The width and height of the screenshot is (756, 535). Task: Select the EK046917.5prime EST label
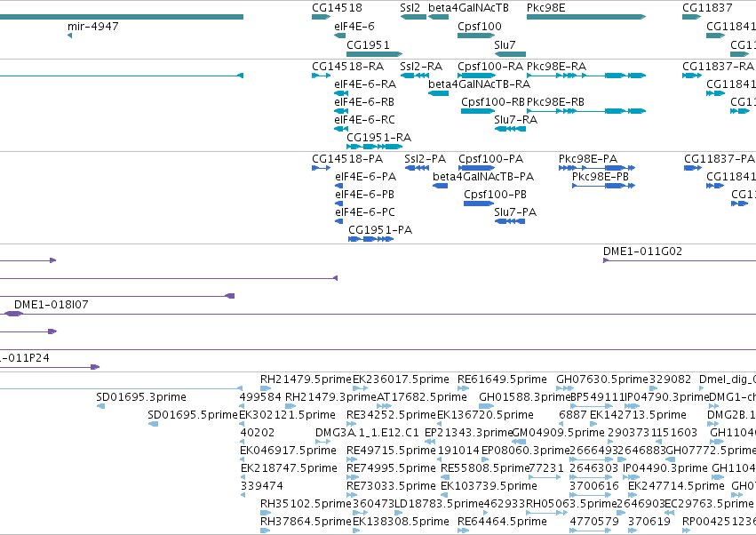289,451
